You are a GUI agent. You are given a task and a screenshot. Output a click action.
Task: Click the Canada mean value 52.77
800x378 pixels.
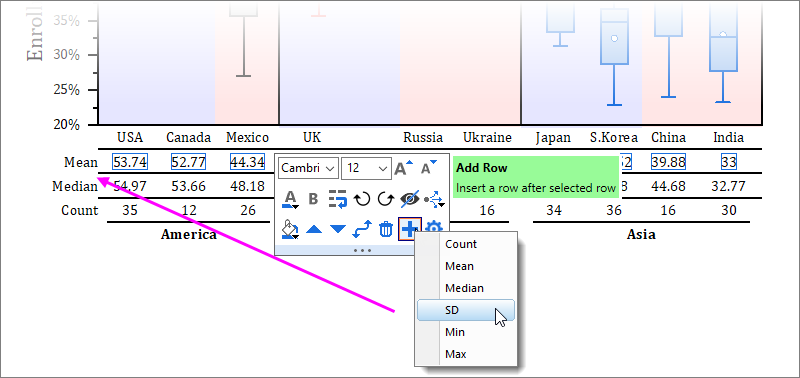(189, 162)
